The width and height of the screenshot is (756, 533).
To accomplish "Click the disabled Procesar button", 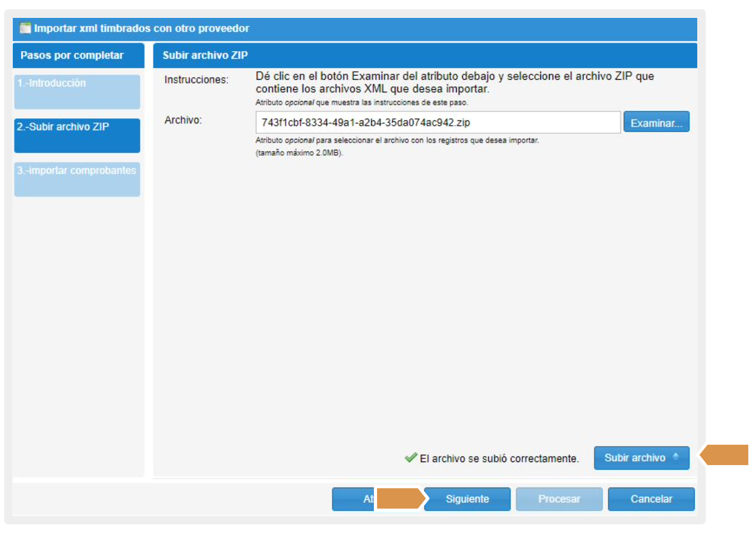I will point(559,499).
